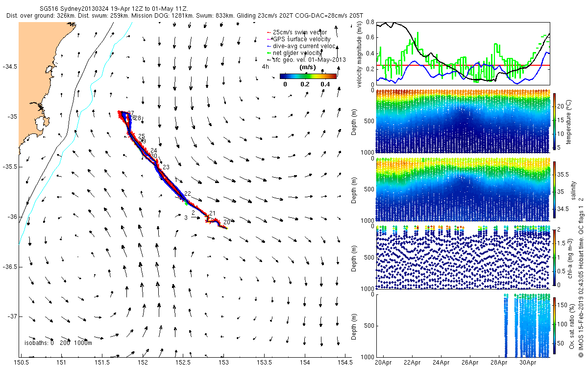This screenshot has width=588, height=368.
Task: Click the '28Apr' date tick label
Action: pyautogui.click(x=498, y=363)
